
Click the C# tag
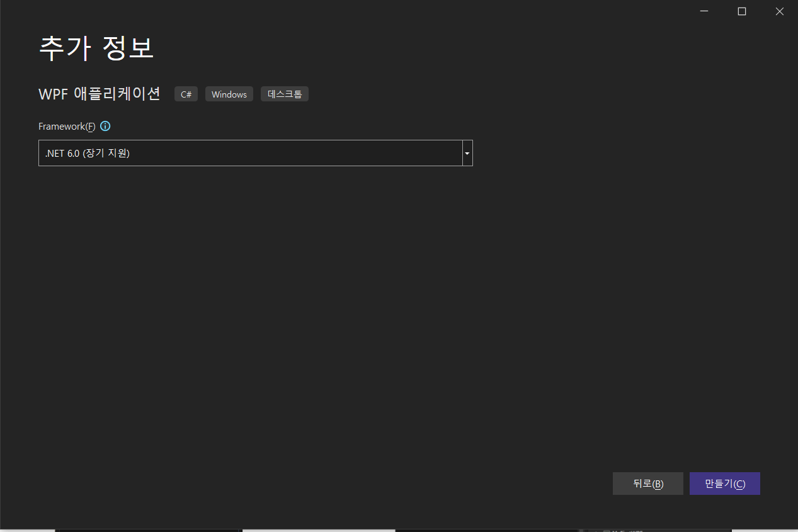tap(186, 94)
